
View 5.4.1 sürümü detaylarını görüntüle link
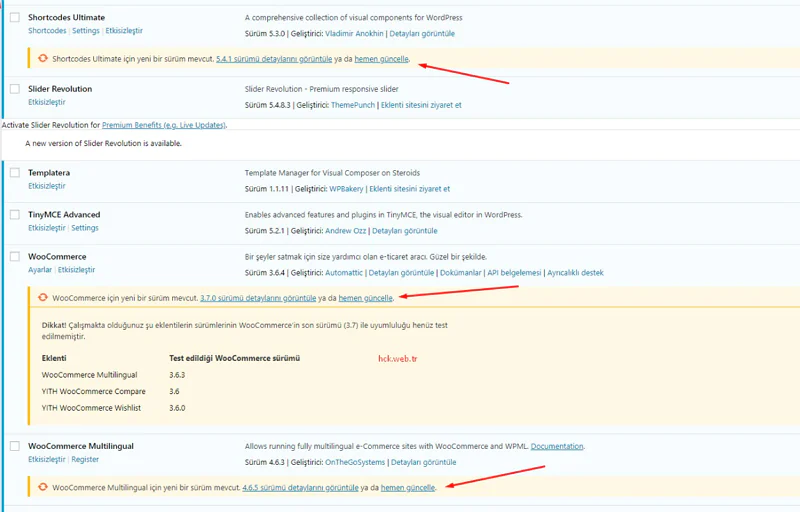click(x=274, y=59)
